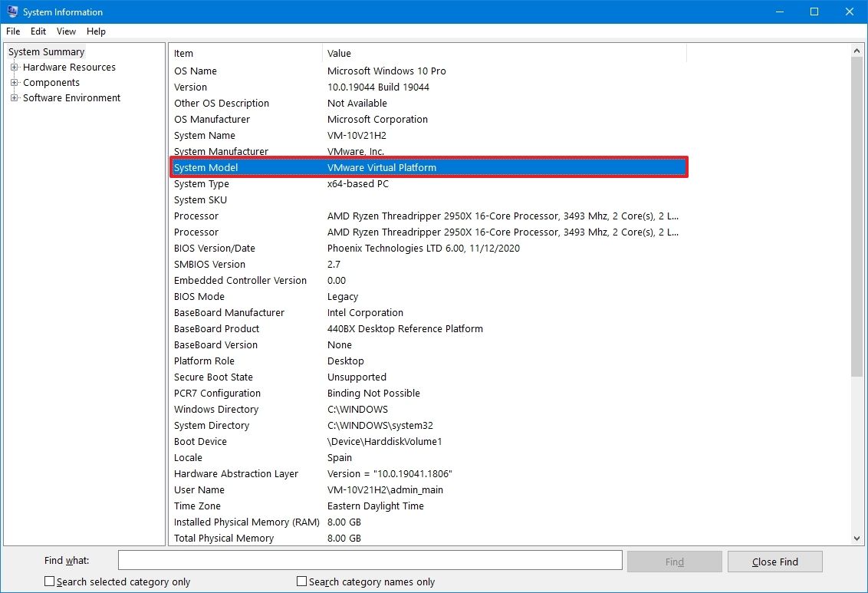The image size is (868, 593).
Task: Select System Summary in the sidebar
Action: pos(46,51)
